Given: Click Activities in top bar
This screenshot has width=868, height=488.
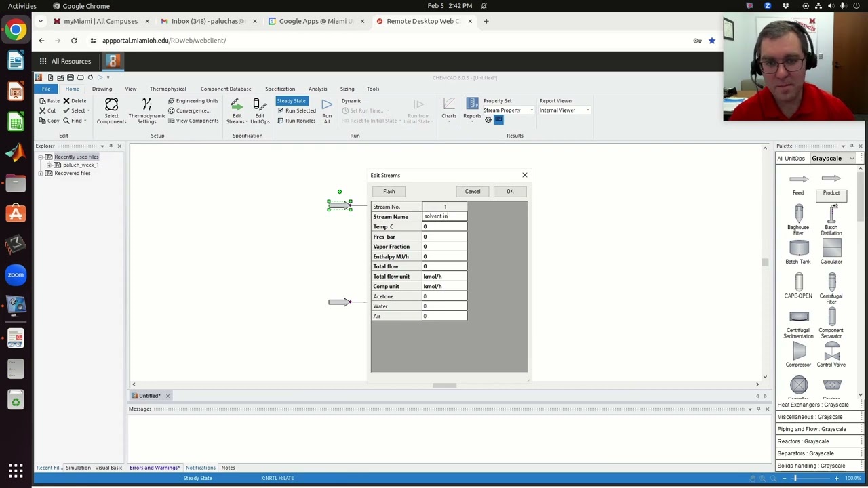Looking at the screenshot, I should tap(22, 6).
